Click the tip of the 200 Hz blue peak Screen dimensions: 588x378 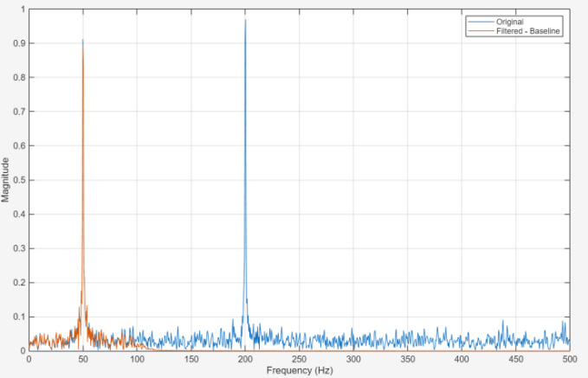pyautogui.click(x=245, y=20)
